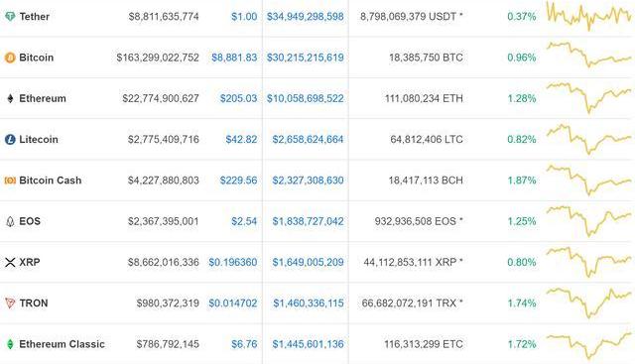Image resolution: width=635 pixels, height=364 pixels.
Task: Open XRP price link $0.196360
Action: point(233,263)
